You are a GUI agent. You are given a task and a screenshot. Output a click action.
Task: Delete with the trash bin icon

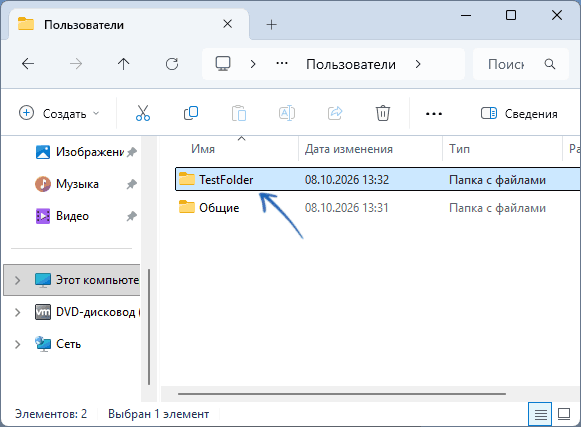tap(383, 113)
